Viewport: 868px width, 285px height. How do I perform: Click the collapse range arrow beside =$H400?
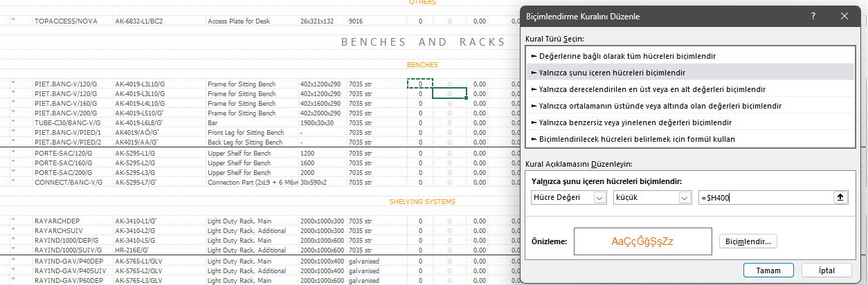point(841,198)
